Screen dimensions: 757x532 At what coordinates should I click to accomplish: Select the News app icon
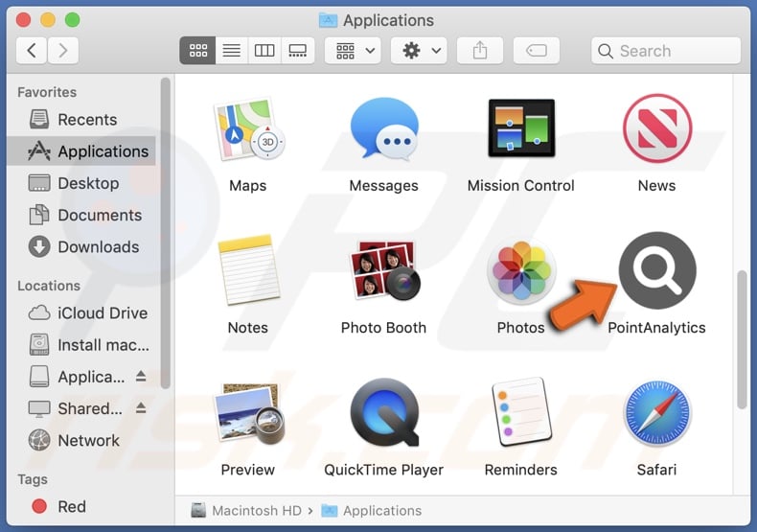coord(657,127)
